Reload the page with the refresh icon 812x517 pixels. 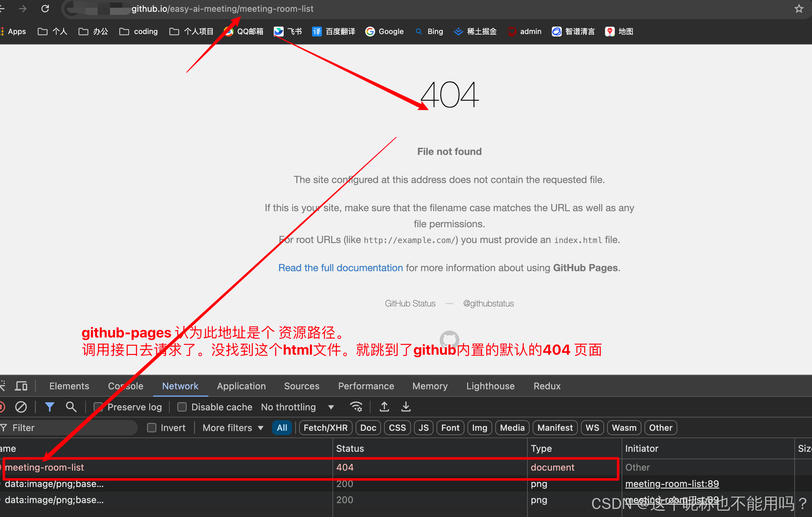(x=45, y=8)
